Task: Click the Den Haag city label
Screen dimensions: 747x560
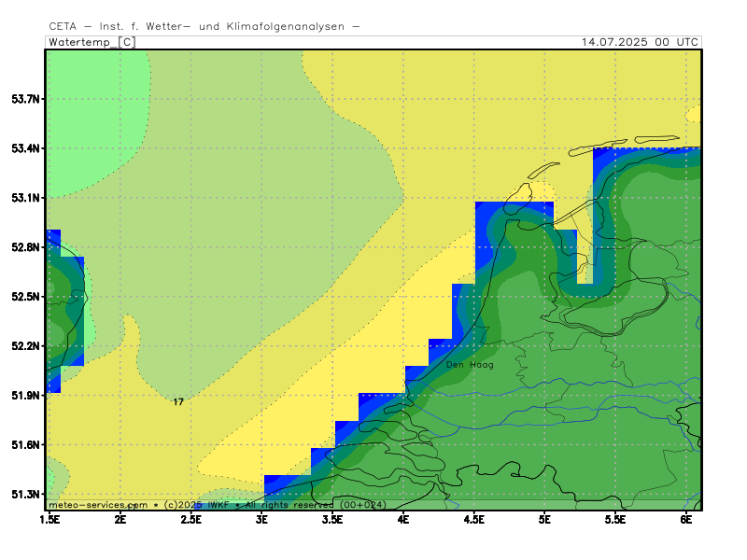Action: click(x=470, y=365)
